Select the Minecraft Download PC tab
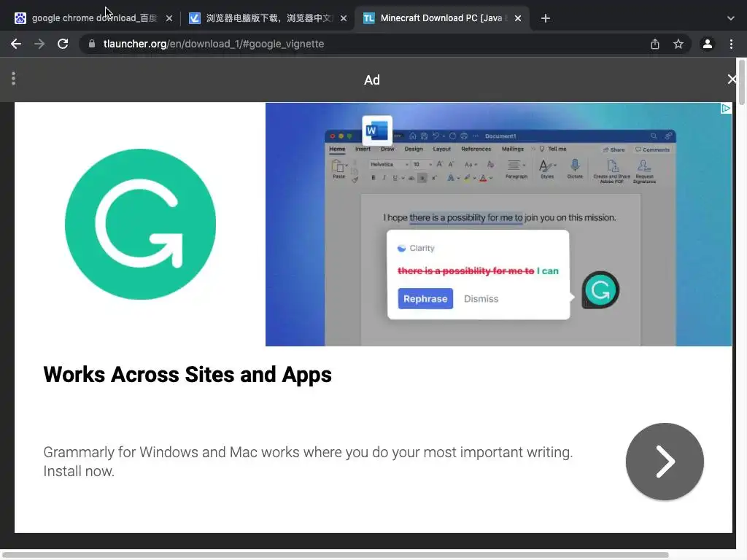Image resolution: width=747 pixels, height=560 pixels. 442,18
